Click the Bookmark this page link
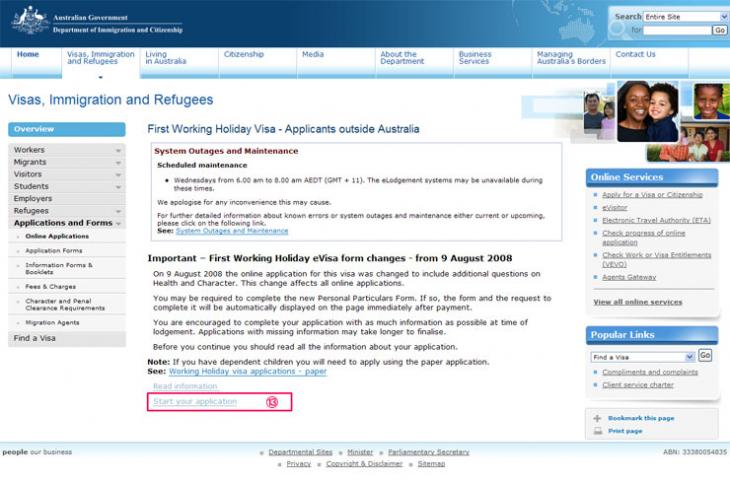This screenshot has width=730, height=481. [x=641, y=419]
